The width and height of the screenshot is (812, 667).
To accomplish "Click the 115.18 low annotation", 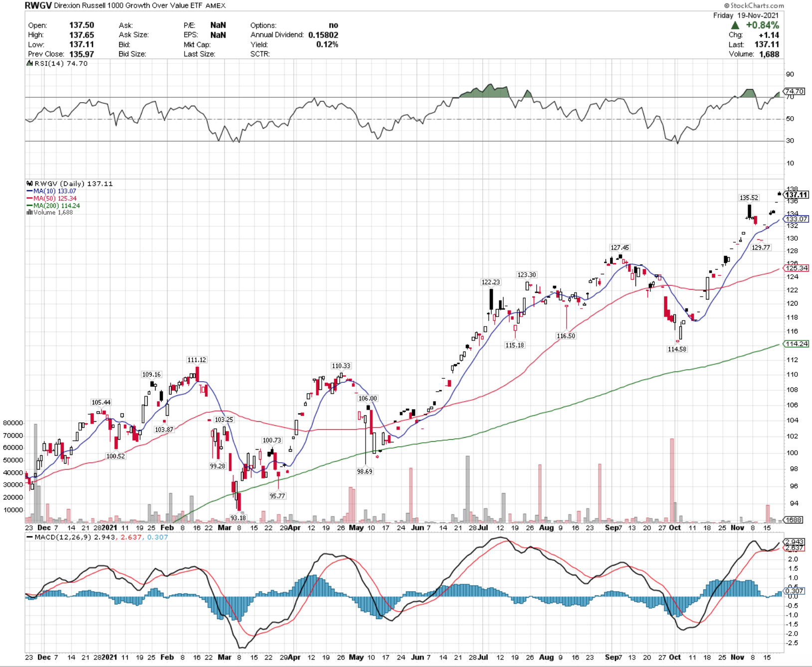I will coord(514,345).
